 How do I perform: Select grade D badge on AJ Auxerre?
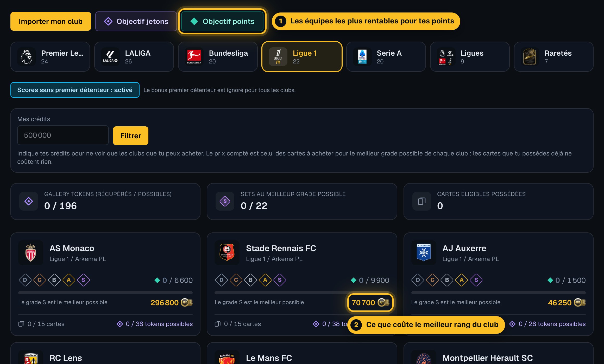(418, 280)
